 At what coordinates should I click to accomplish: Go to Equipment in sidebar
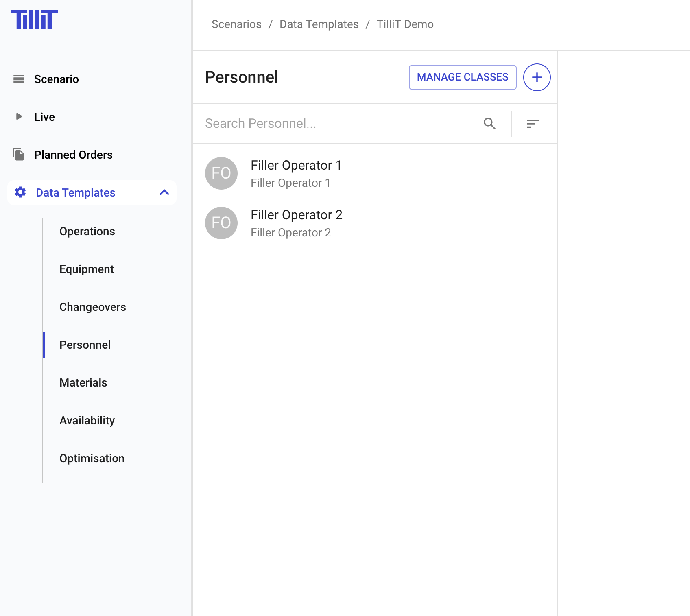tap(87, 269)
